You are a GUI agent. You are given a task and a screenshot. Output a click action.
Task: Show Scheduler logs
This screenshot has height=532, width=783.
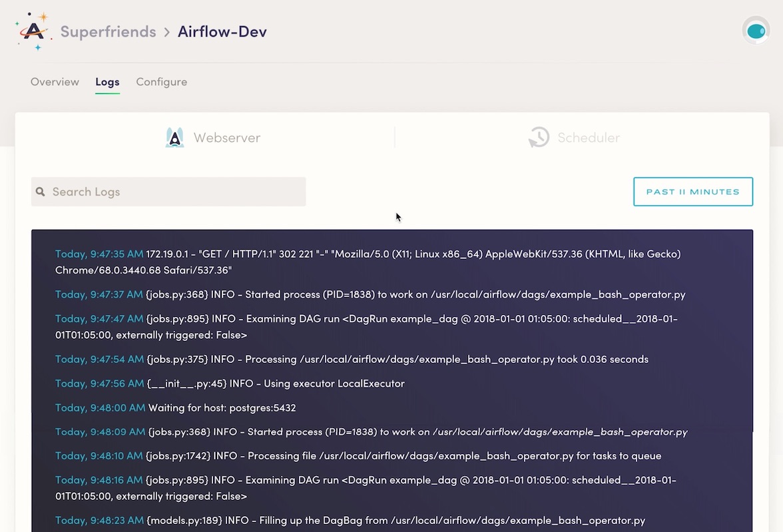574,137
